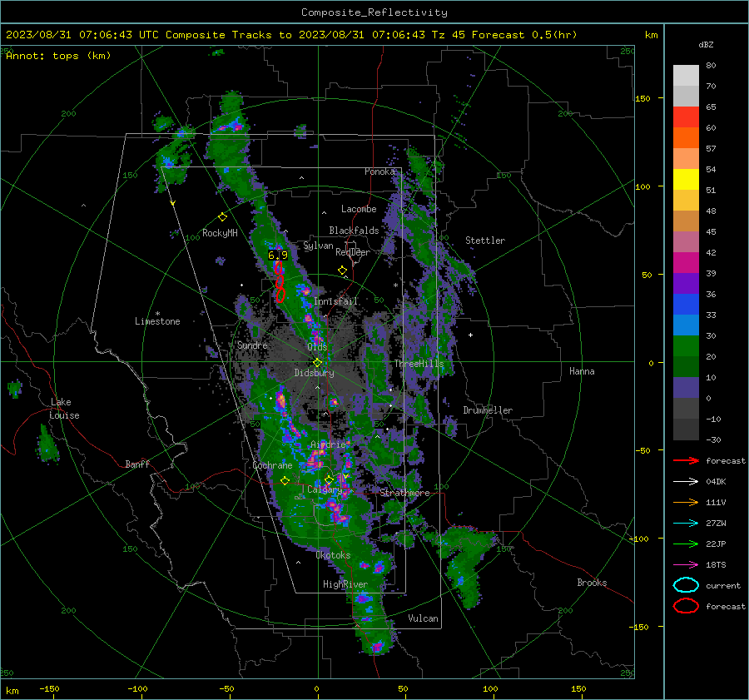The height and width of the screenshot is (700, 749).
Task: Select the cyan 27ZW arrow legend icon
Action: (x=686, y=524)
